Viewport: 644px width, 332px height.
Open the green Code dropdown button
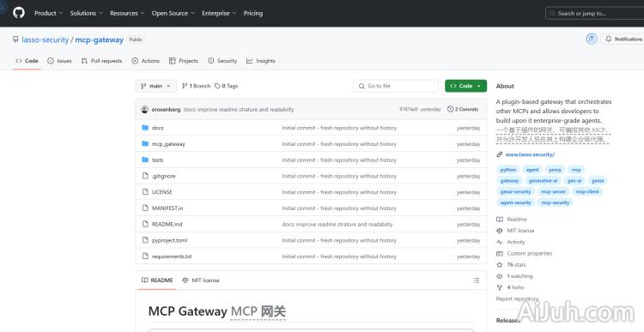point(465,86)
